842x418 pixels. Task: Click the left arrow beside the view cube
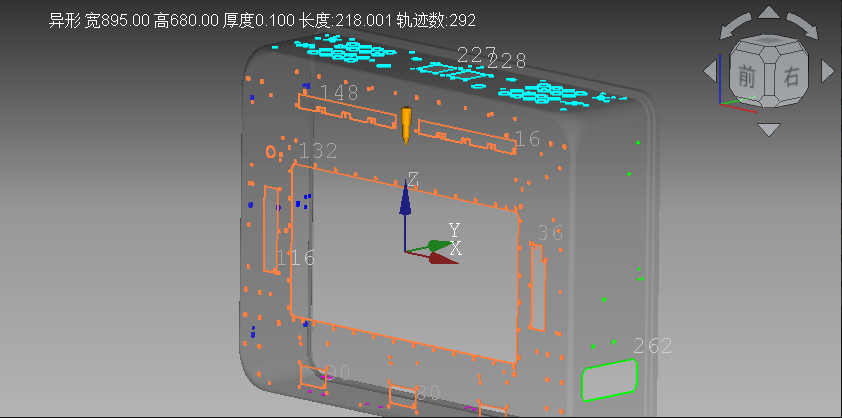[x=710, y=71]
